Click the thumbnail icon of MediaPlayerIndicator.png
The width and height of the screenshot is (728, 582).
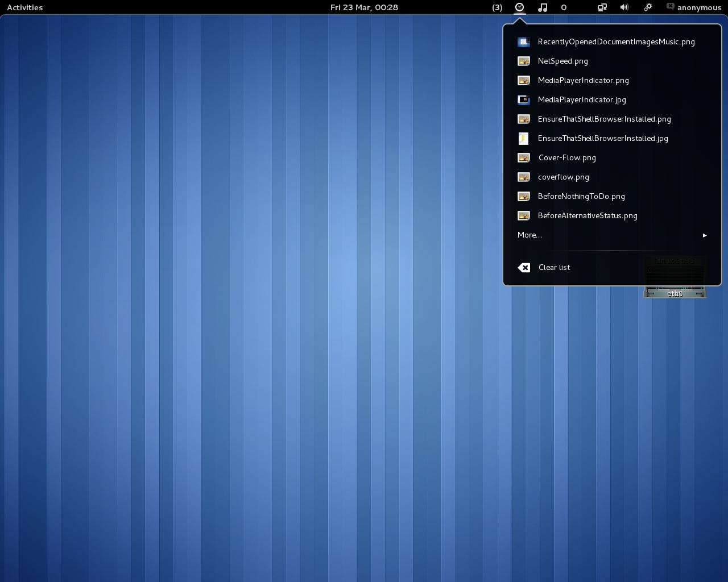(x=524, y=81)
